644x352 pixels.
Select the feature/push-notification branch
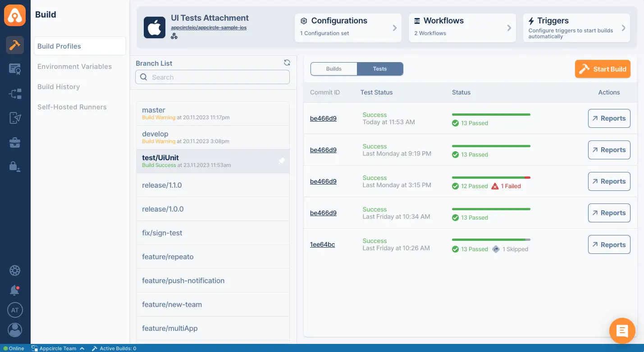(x=213, y=280)
